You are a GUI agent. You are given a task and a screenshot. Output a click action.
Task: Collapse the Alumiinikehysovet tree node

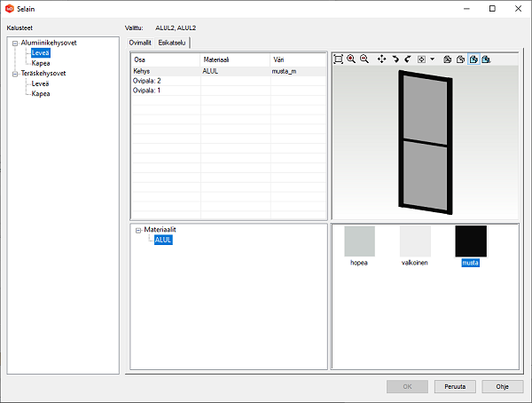click(14, 43)
